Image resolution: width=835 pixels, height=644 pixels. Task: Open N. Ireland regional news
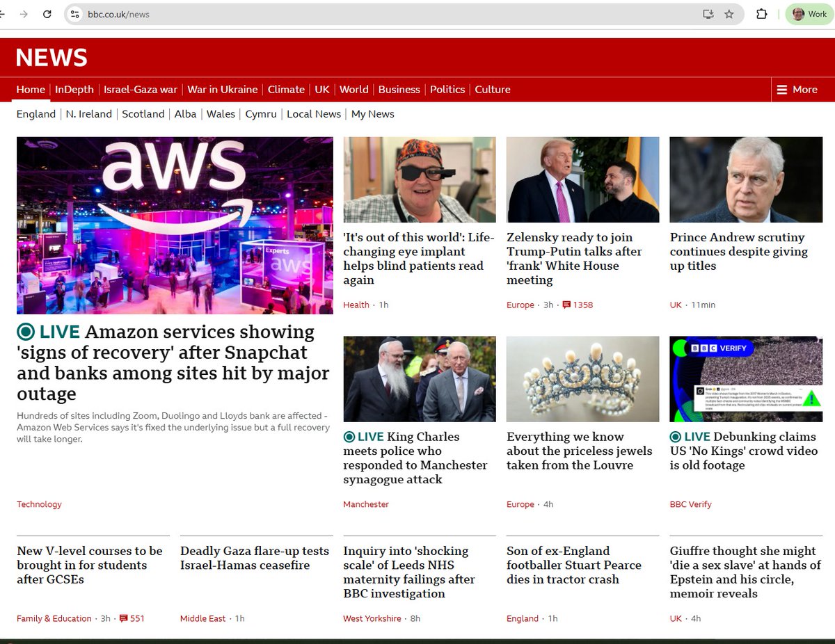(x=89, y=114)
